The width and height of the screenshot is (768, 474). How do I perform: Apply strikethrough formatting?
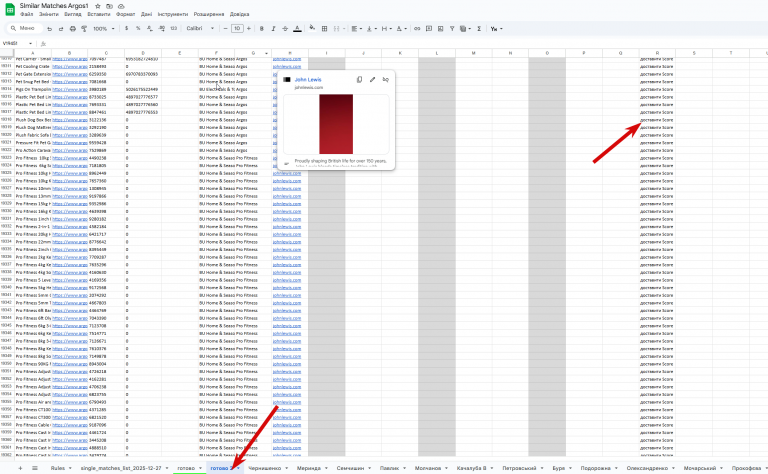[285, 28]
